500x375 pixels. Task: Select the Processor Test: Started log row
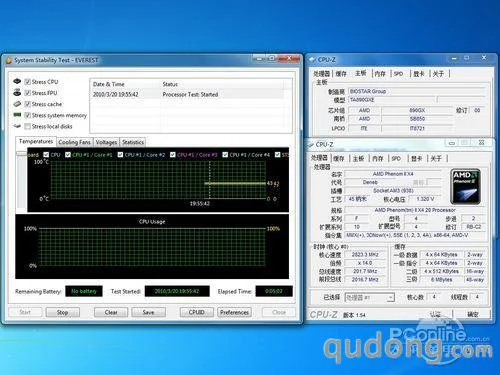187,95
